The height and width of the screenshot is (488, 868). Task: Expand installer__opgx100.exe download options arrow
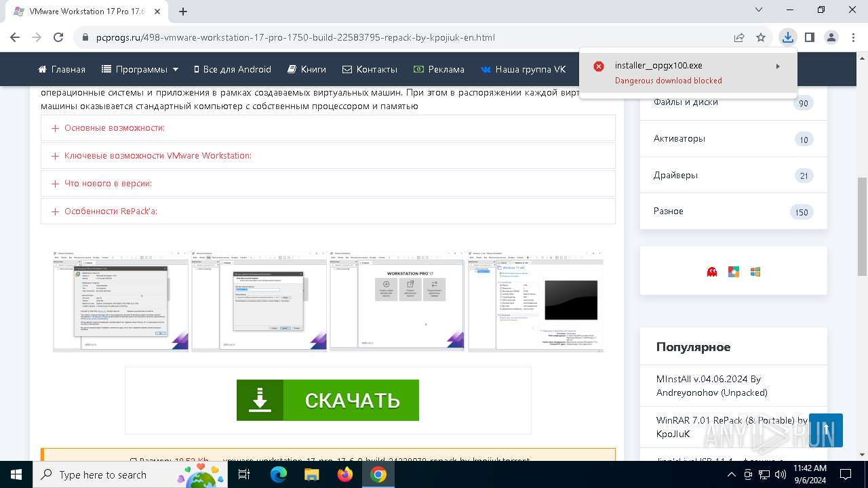pos(778,66)
